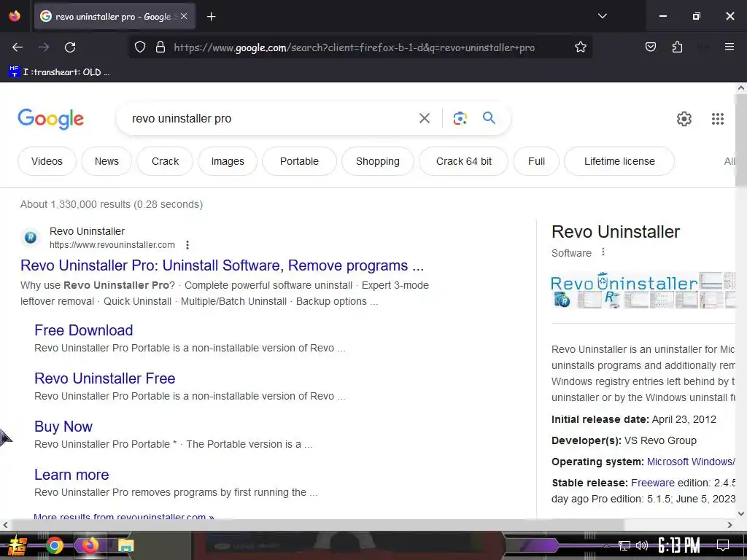The width and height of the screenshot is (747, 560).
Task: Open the notification center icon
Action: [723, 545]
